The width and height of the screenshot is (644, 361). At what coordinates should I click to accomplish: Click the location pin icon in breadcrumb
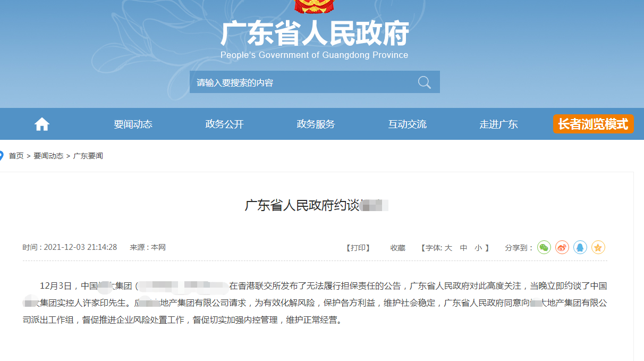pos(2,156)
